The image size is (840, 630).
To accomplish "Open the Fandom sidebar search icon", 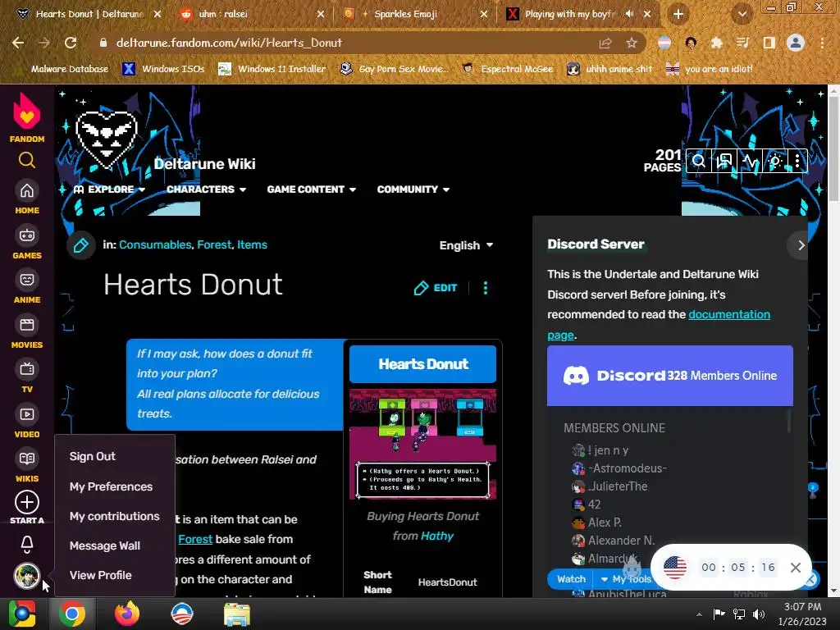I will (27, 160).
